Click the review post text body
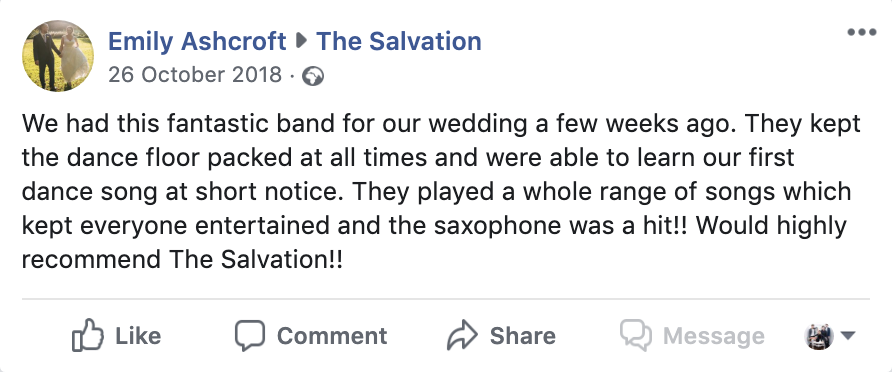This screenshot has width=892, height=372. pos(441,192)
